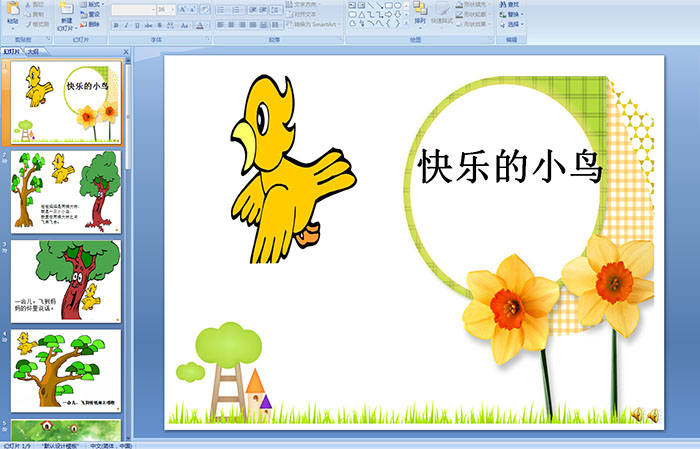
Task: Toggle Underline formatting
Action: 137,25
